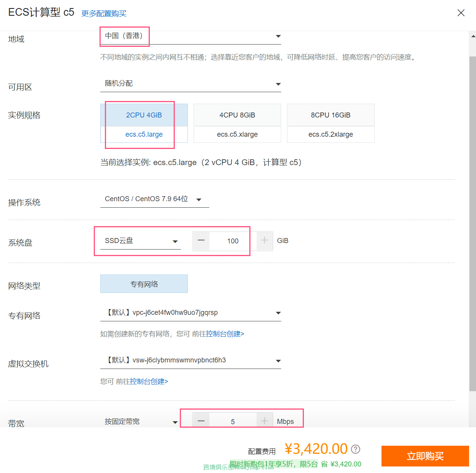The height and width of the screenshot is (473, 476).
Task: Click the system disk size field showing 100
Action: 233,241
